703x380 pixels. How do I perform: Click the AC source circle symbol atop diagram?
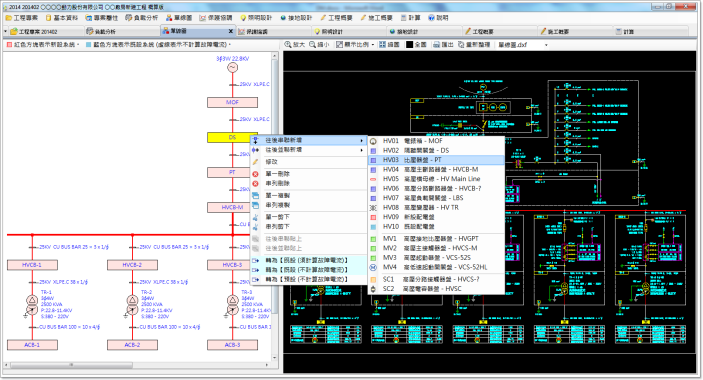click(232, 68)
